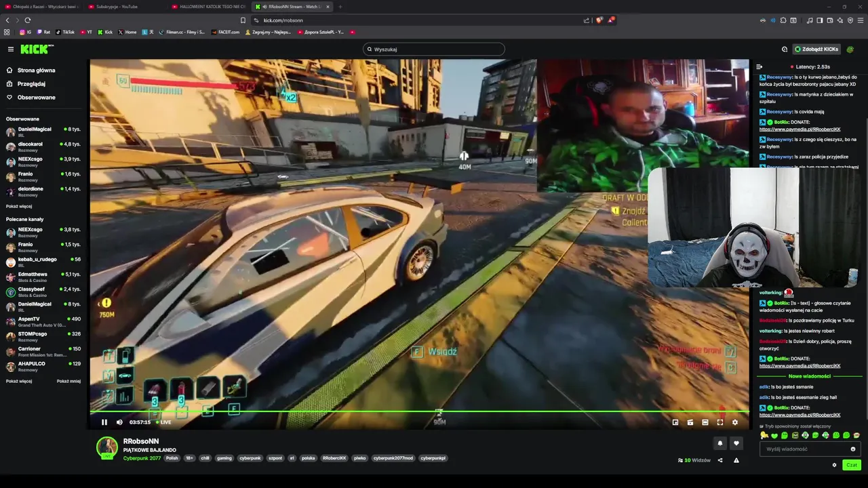Go to Strona główna
The image size is (868, 488).
click(37, 70)
